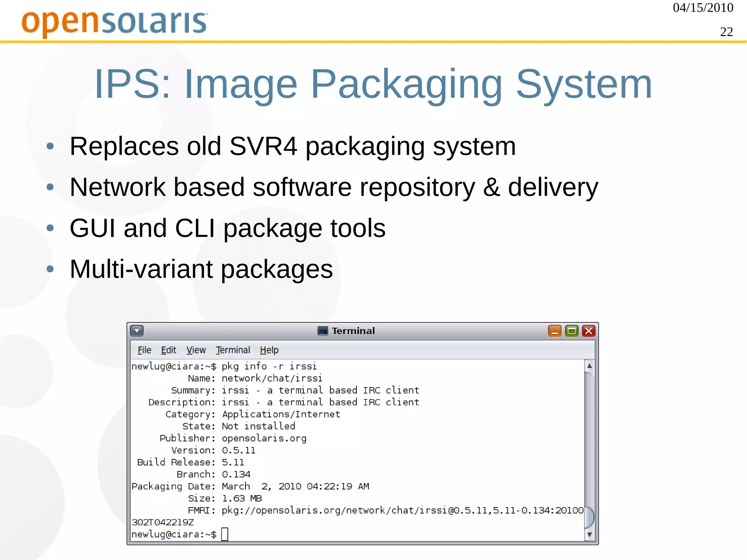Click the Terminal scrollbar thumb
The width and height of the screenshot is (747, 560).
589,517
